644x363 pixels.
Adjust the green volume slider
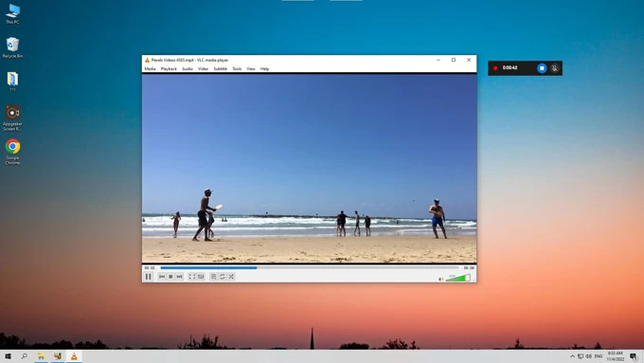pyautogui.click(x=458, y=278)
